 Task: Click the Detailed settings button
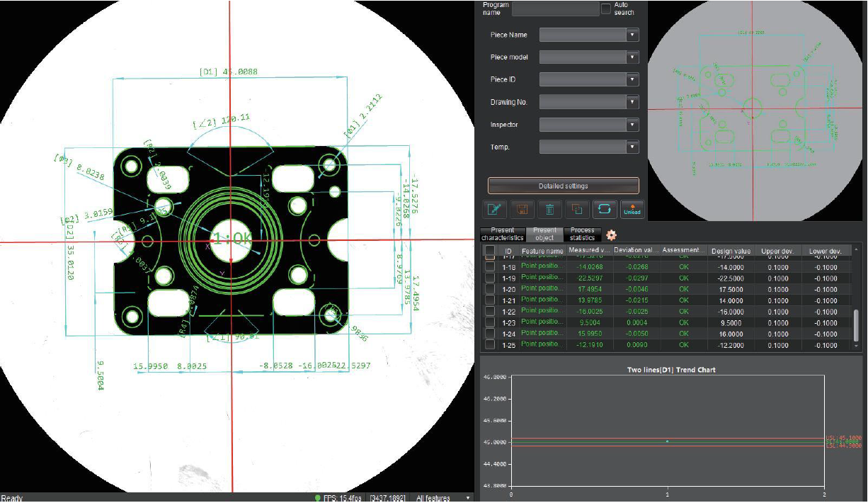coord(563,186)
